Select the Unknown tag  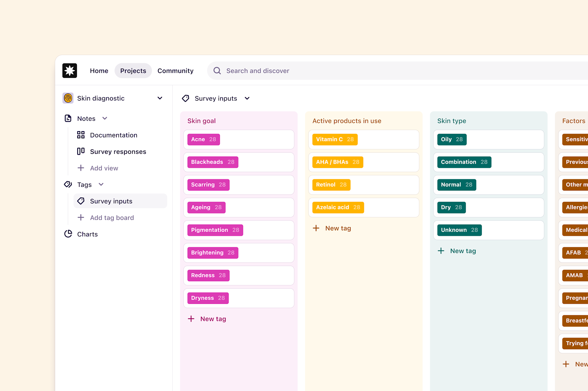[460, 230]
